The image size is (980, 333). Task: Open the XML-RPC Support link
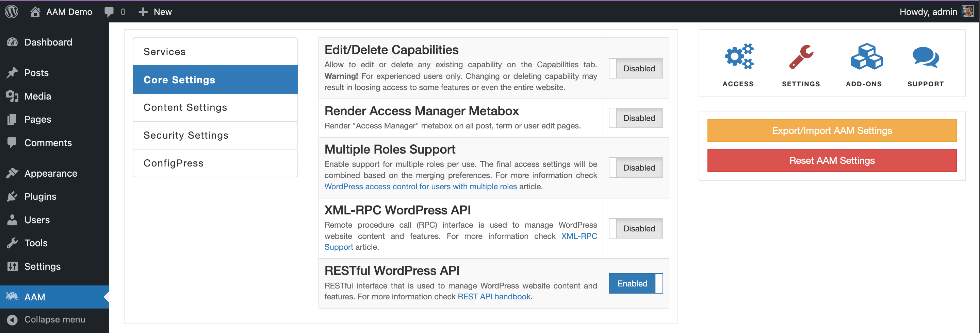(x=579, y=236)
